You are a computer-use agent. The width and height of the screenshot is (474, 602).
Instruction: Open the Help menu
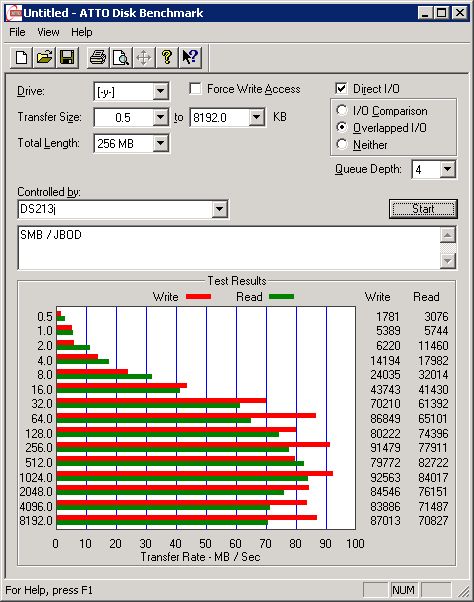coord(82,32)
